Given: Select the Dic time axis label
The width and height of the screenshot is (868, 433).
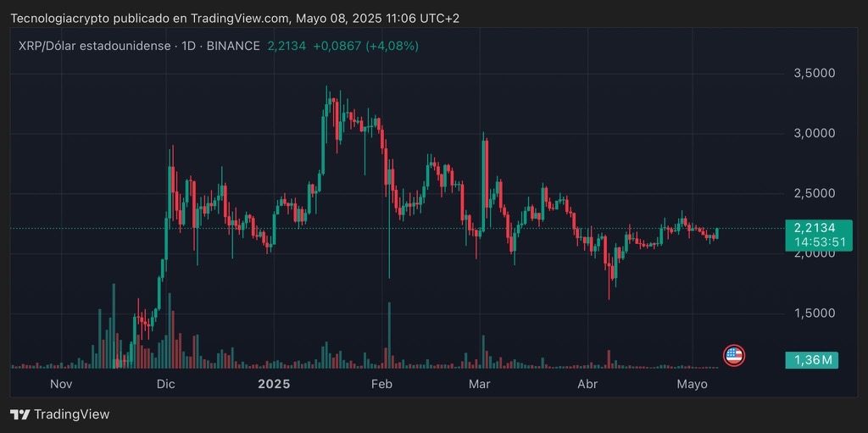Looking at the screenshot, I should pyautogui.click(x=165, y=385).
